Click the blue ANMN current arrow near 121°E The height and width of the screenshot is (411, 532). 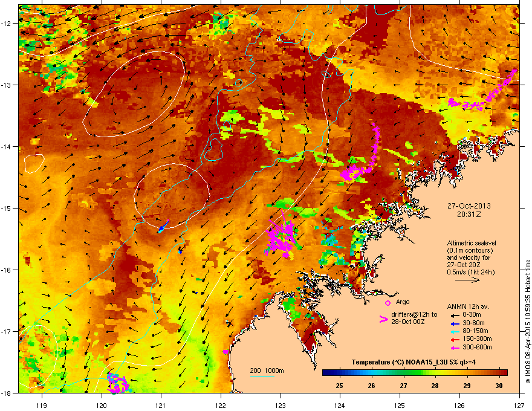click(x=164, y=226)
